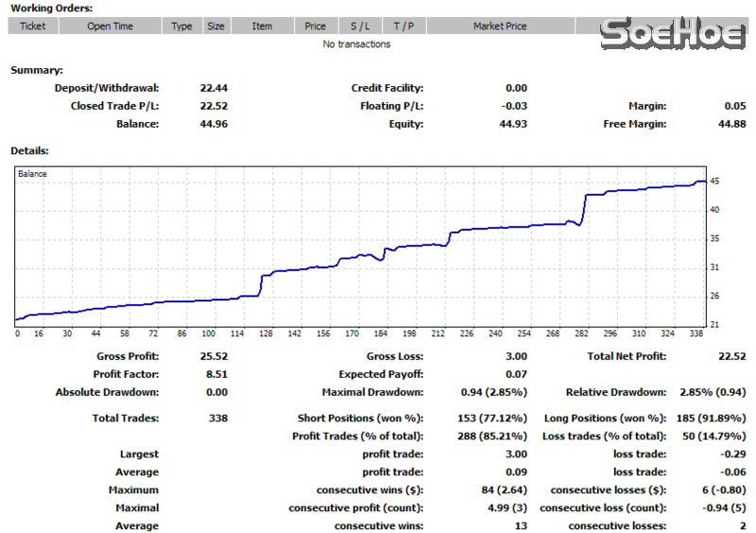Select the T / P column header
756x533 pixels.
[x=404, y=26]
